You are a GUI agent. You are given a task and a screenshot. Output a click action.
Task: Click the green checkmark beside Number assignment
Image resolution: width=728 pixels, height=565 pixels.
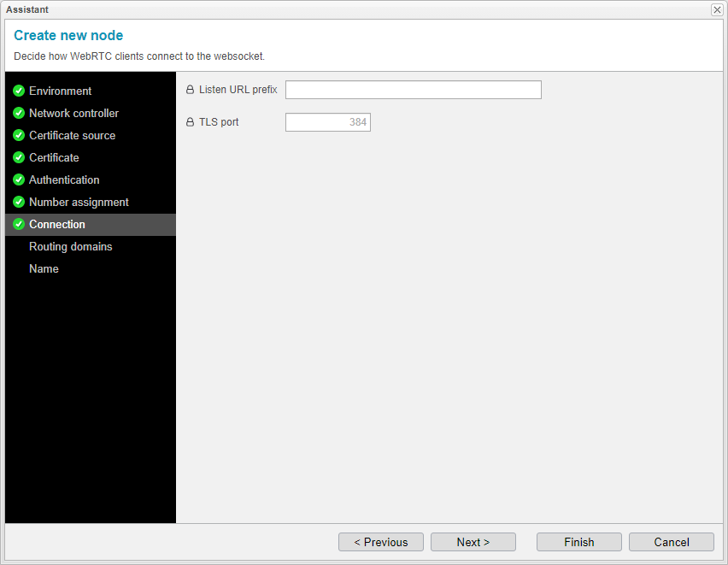coord(19,202)
